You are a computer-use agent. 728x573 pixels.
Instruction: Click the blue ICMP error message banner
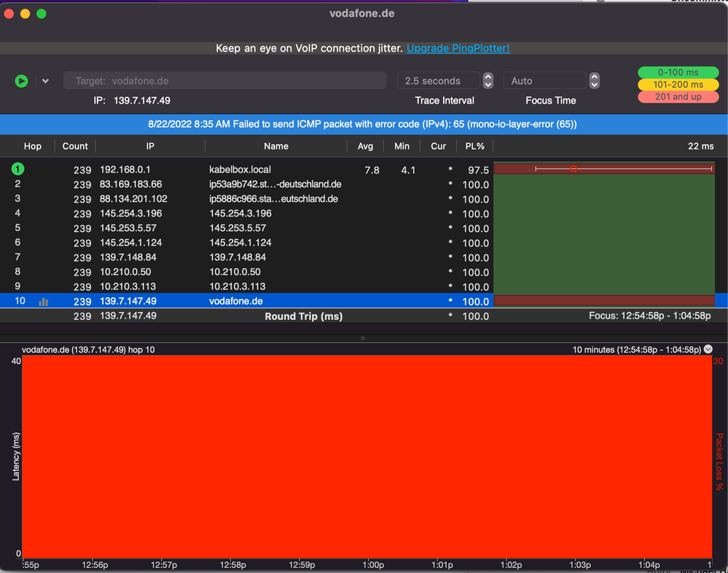tap(363, 125)
